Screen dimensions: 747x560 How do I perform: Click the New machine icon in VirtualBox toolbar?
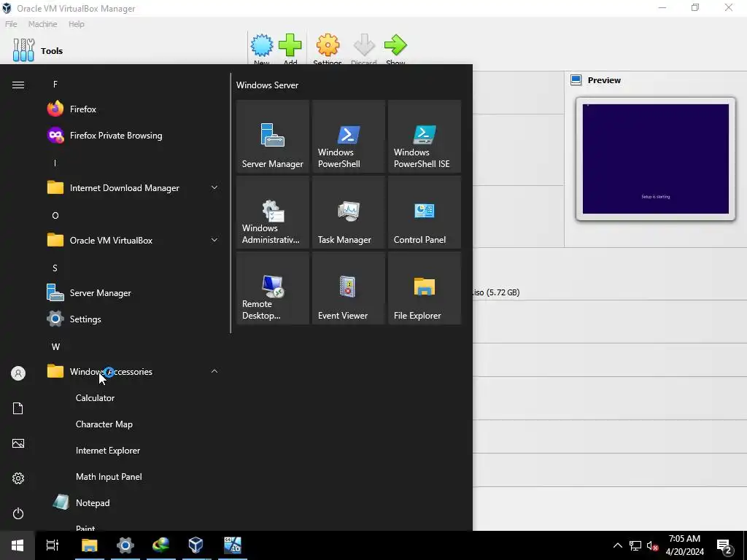coord(262,46)
